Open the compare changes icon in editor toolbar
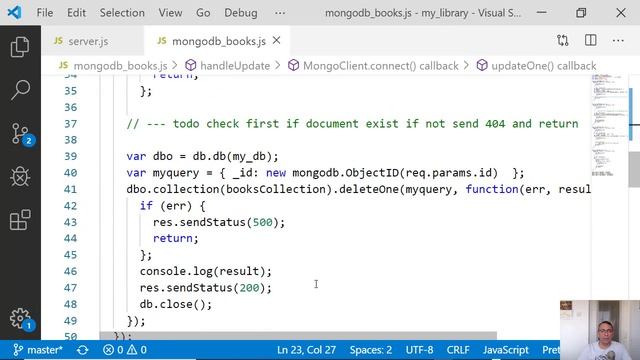This screenshot has height=360, width=640. point(563,40)
